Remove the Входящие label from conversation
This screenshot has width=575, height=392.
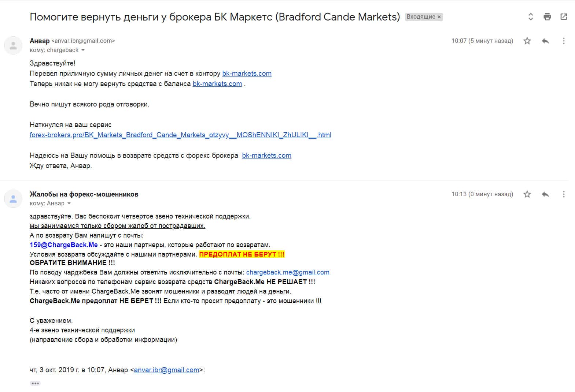point(439,17)
